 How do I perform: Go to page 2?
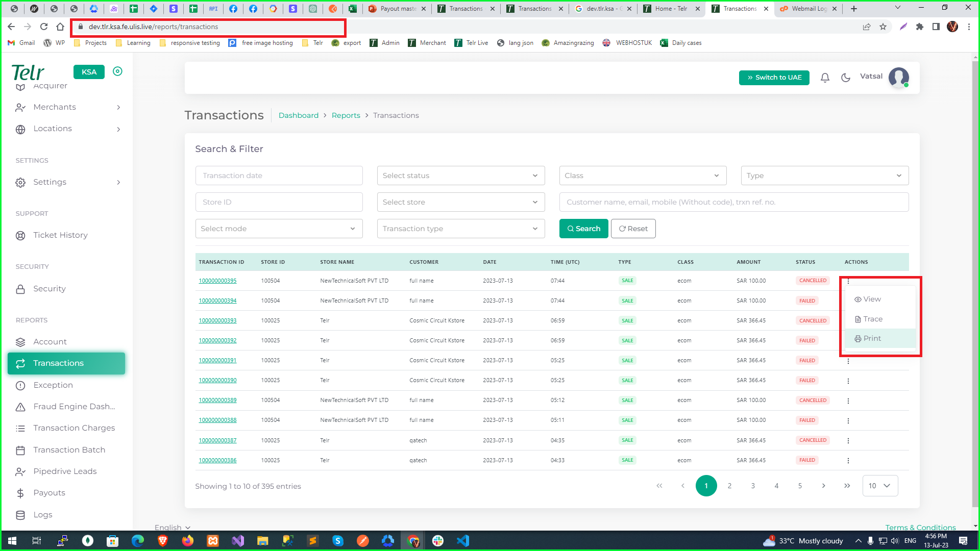pyautogui.click(x=729, y=486)
